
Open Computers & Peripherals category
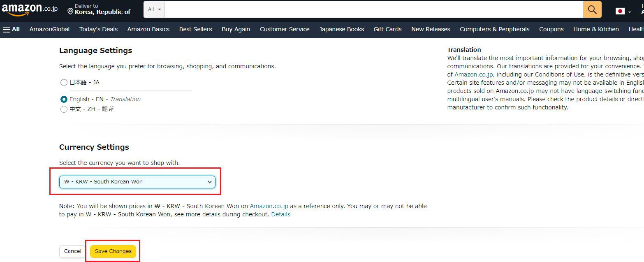click(494, 29)
